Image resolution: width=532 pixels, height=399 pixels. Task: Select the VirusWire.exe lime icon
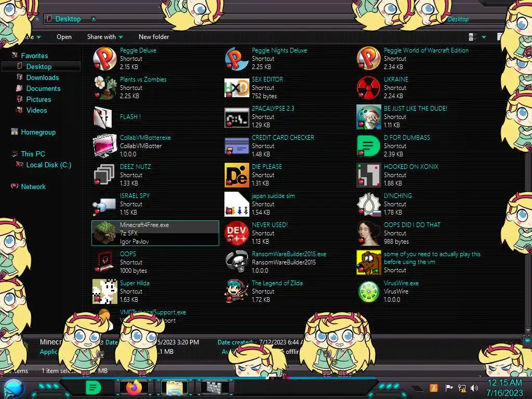(x=369, y=291)
